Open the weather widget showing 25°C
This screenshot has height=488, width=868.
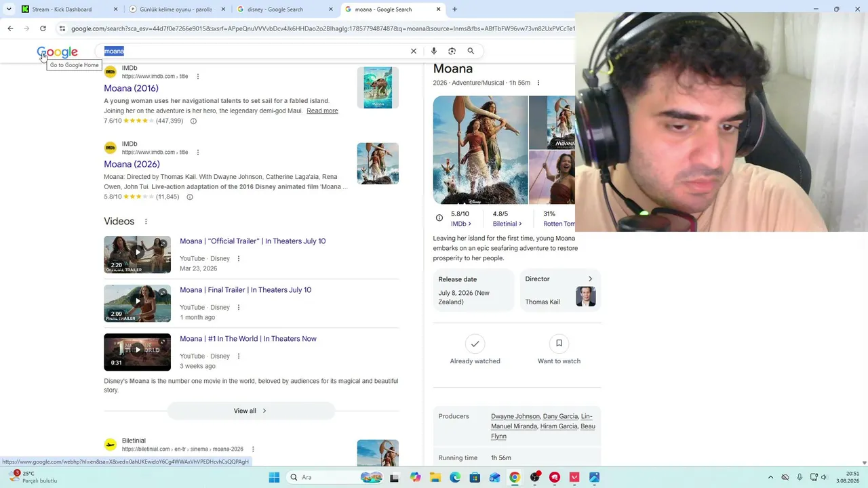pos(32,477)
